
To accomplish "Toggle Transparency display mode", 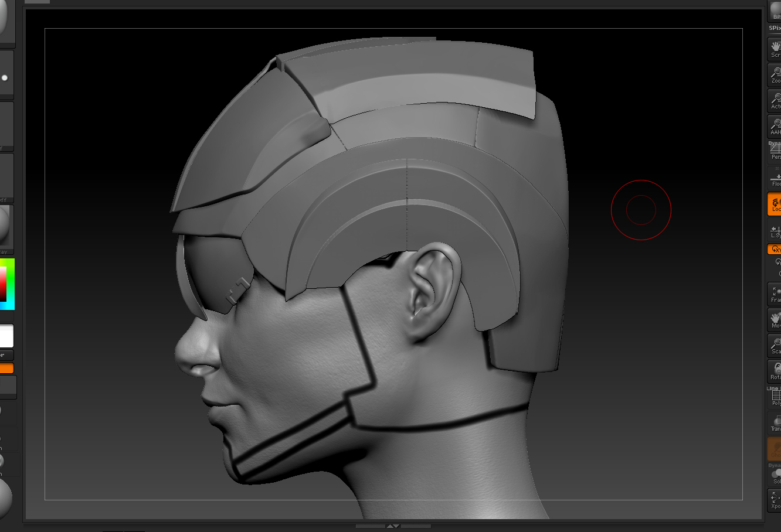I will (775, 423).
